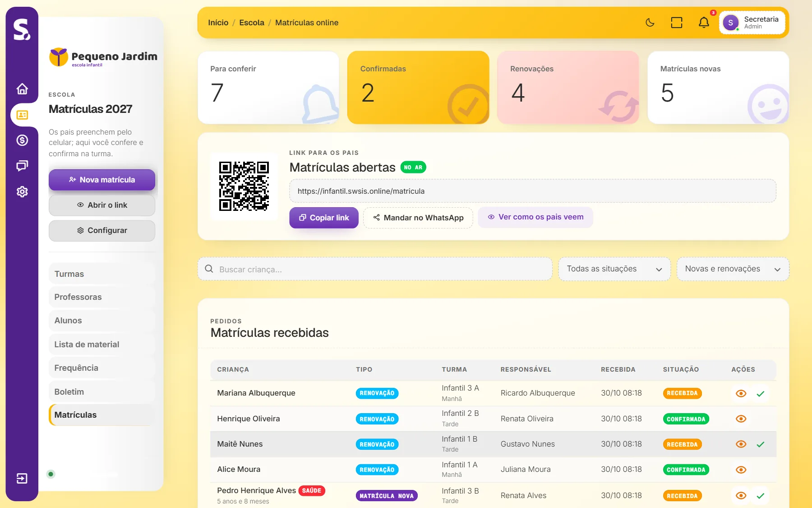Click Ver como os pais veem
The height and width of the screenshot is (508, 812).
pyautogui.click(x=535, y=217)
